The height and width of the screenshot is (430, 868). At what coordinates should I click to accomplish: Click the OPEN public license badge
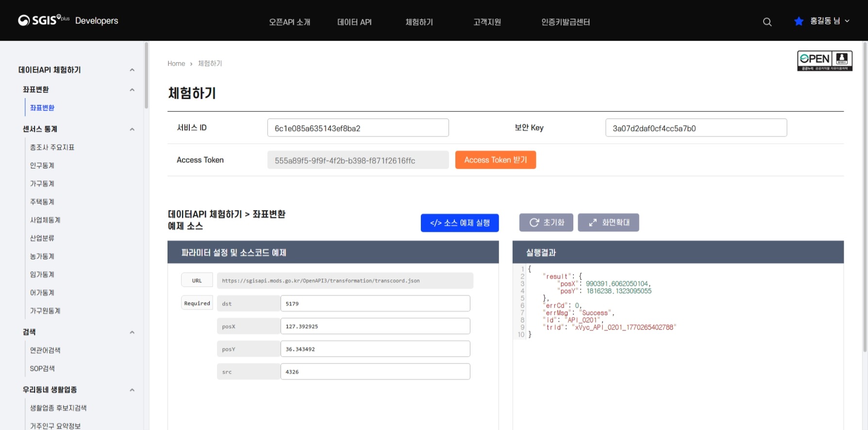pos(825,61)
